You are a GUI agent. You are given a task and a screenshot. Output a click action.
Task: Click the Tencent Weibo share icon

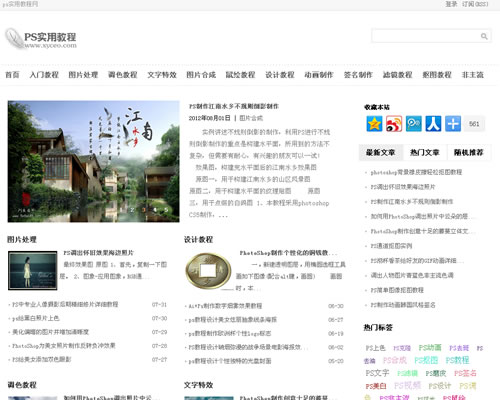click(x=414, y=124)
